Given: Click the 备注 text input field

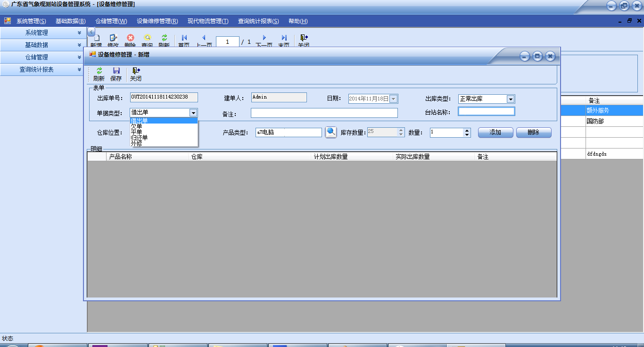Looking at the screenshot, I should pos(324,113).
